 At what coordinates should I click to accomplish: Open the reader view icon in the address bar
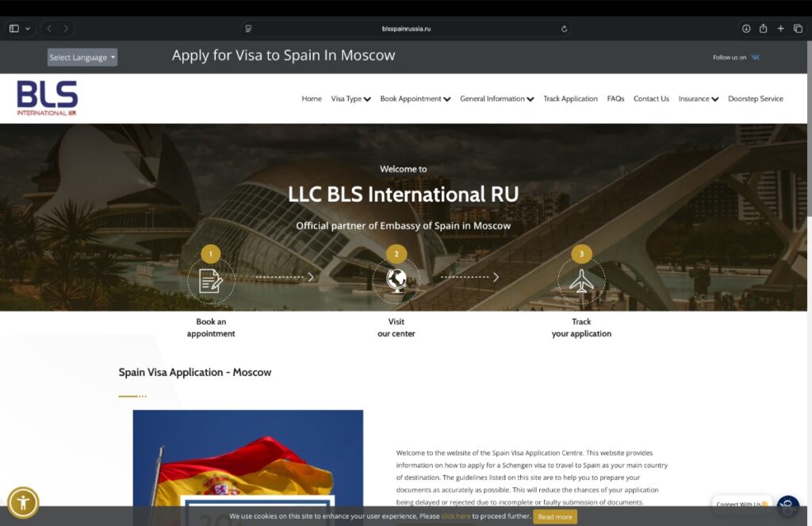click(x=248, y=29)
